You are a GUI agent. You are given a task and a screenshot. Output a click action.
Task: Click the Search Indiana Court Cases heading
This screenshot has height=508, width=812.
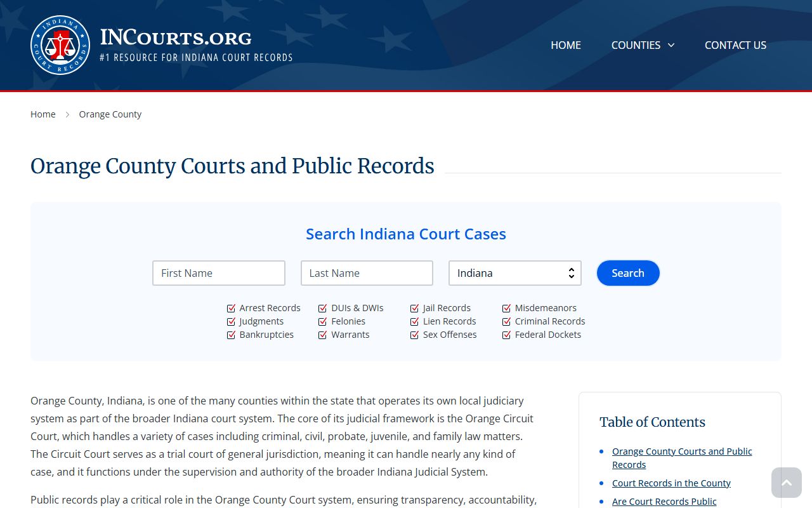coord(406,234)
